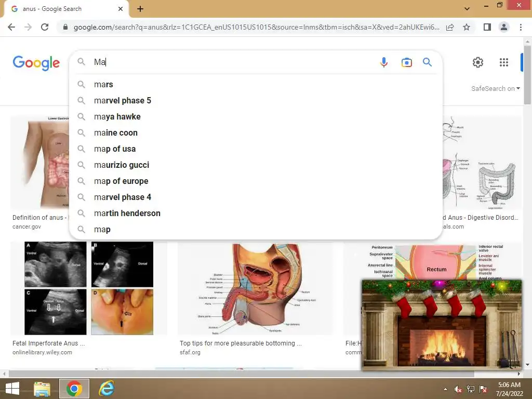Click the muted volume tray icon
This screenshot has height=399, width=532.
tap(458, 389)
